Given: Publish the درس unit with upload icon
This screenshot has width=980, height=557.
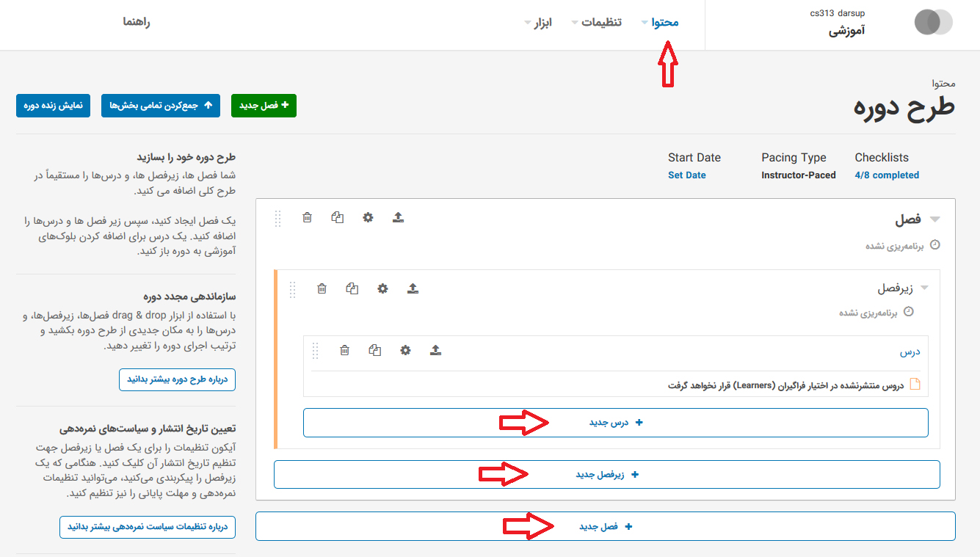Looking at the screenshot, I should tap(435, 350).
